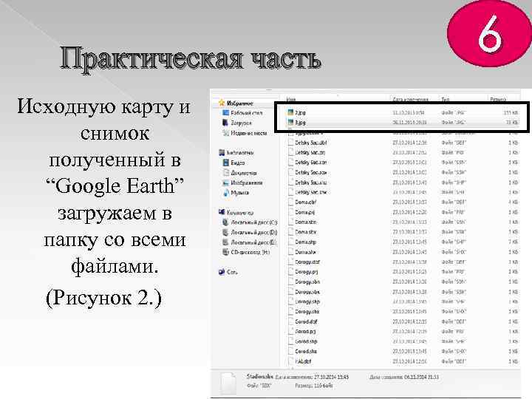Select the file Detsky Sac.sbn
Image resolution: width=532 pixels, height=399 pixels.
[311, 163]
